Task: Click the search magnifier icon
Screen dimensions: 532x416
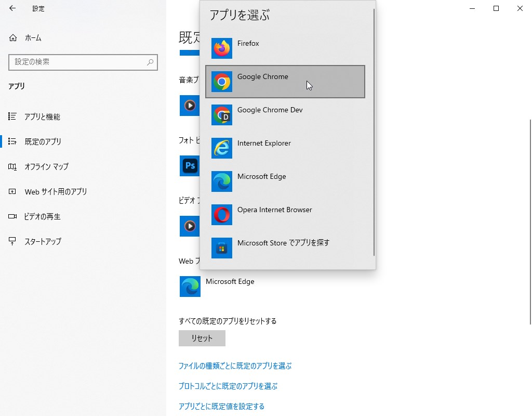Action: (150, 62)
